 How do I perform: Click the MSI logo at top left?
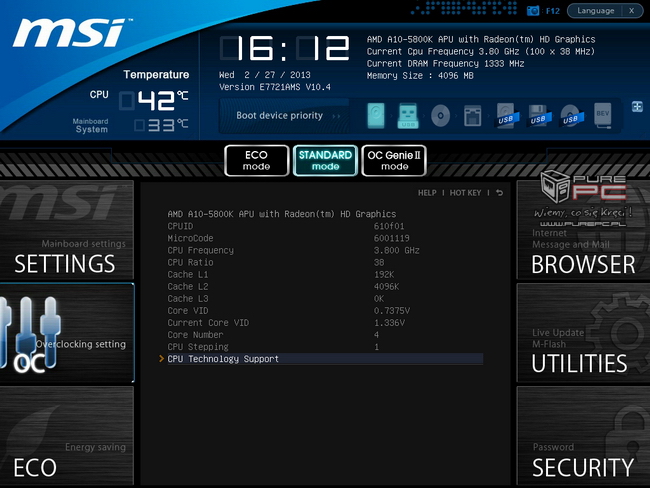(71, 33)
